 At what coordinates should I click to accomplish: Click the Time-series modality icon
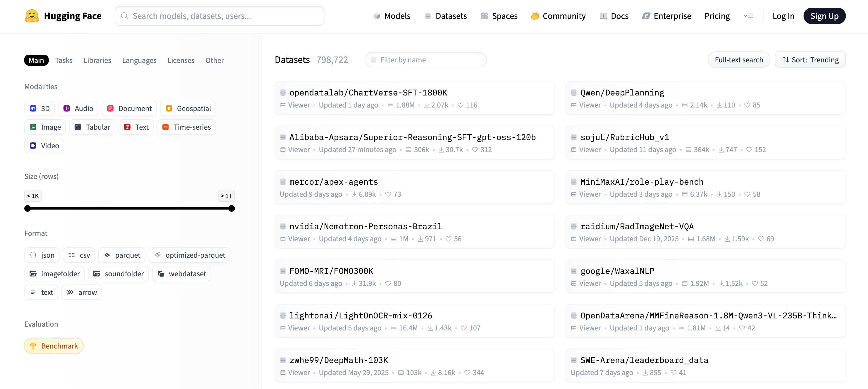[x=166, y=127]
